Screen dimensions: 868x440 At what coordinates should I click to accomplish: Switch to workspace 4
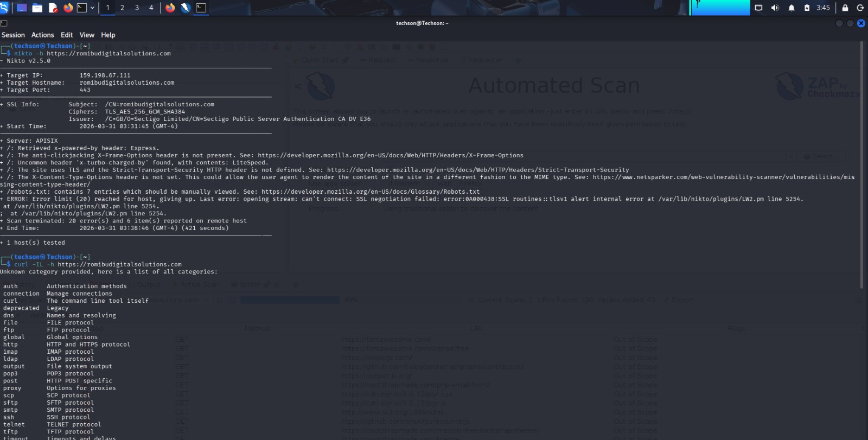tap(151, 8)
